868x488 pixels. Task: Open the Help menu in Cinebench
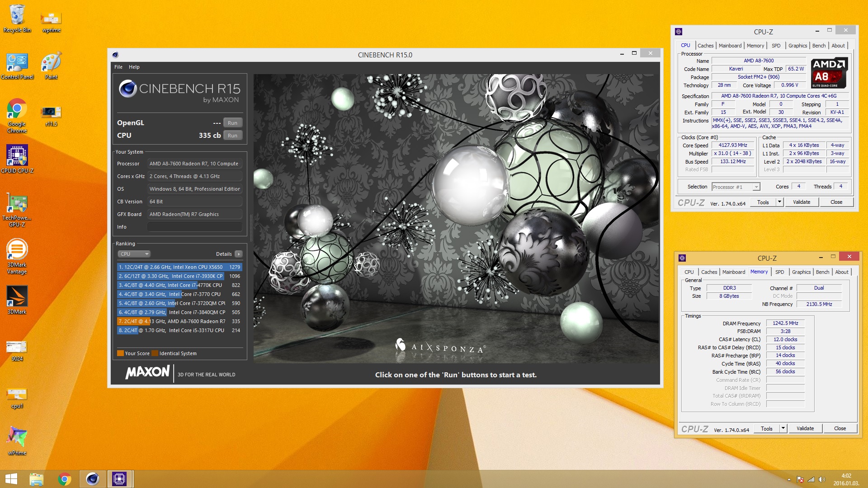click(134, 67)
